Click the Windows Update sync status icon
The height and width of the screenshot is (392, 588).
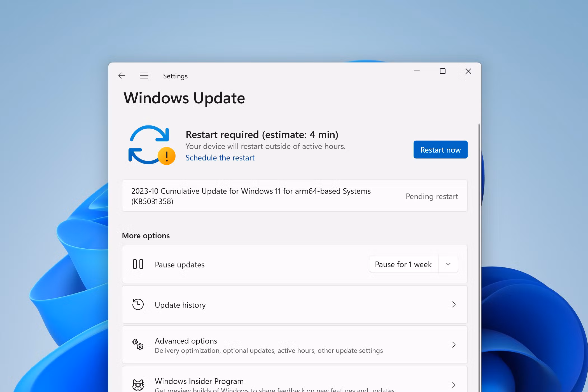coord(152,145)
